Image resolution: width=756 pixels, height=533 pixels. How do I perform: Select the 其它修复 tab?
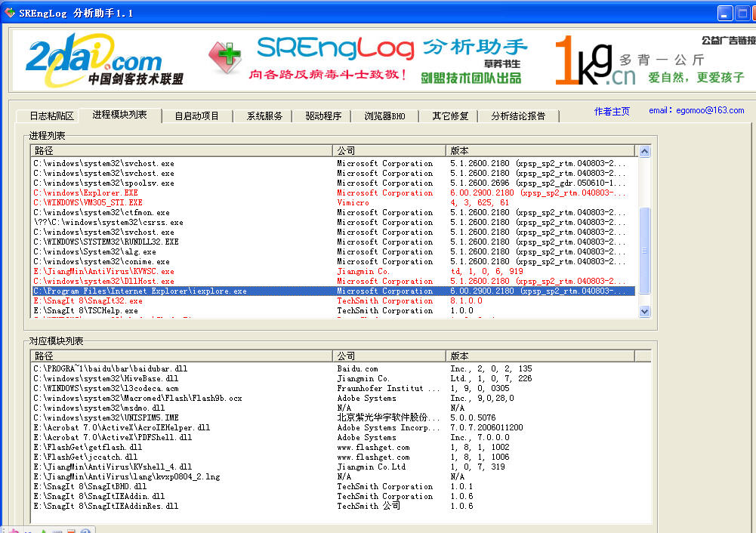[450, 116]
